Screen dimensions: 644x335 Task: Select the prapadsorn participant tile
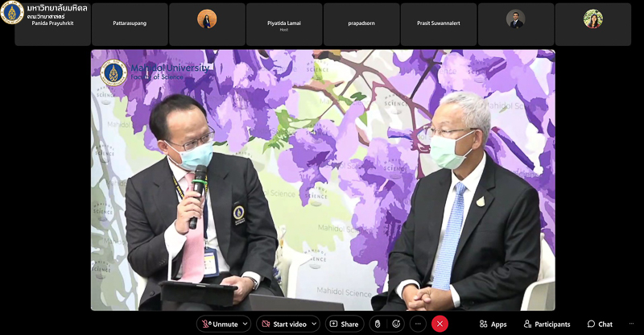[361, 24]
